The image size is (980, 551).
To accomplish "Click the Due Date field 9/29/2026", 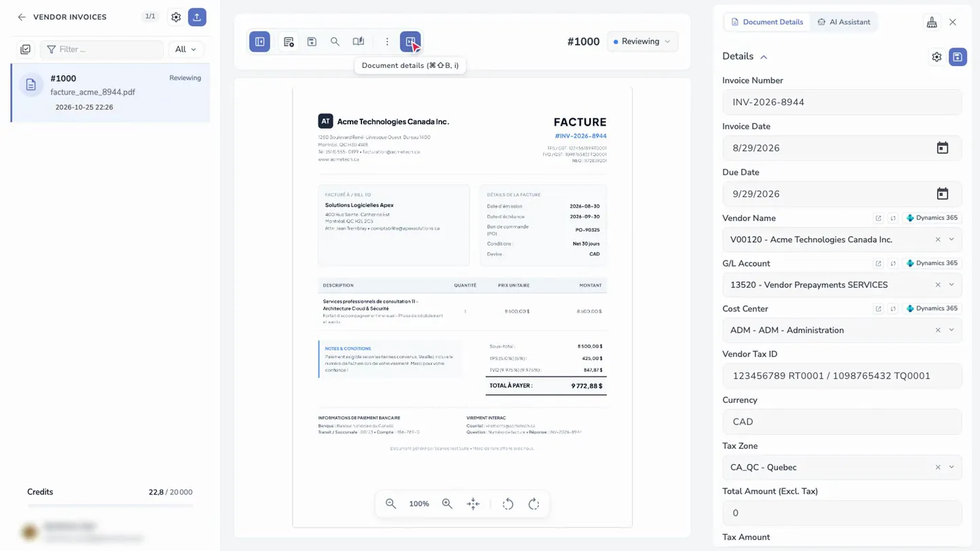I will (x=842, y=194).
